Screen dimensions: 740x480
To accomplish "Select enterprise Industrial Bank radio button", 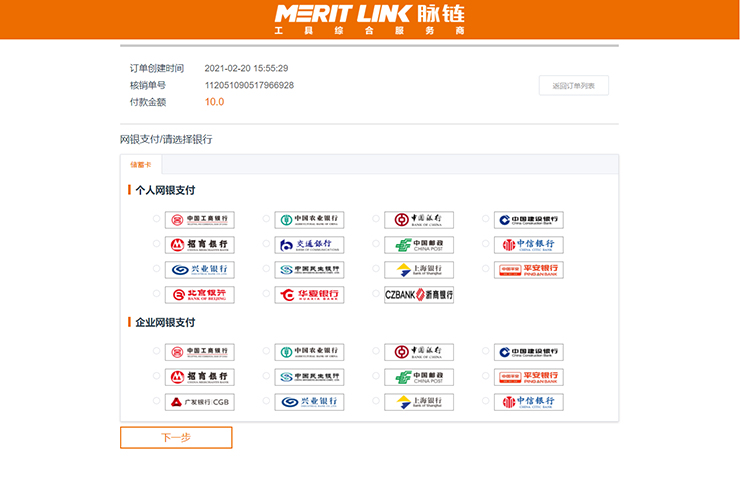I will [x=266, y=401].
